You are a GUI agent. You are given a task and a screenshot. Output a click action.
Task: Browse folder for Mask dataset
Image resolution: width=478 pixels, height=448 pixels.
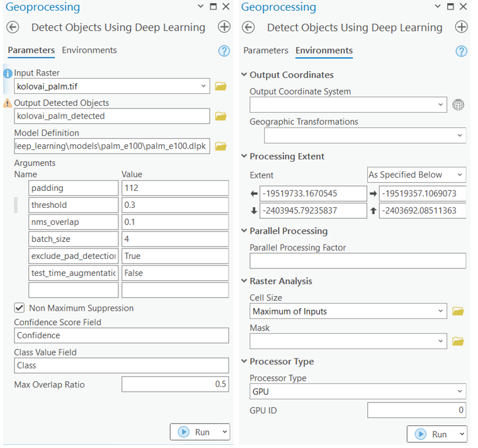(458, 341)
